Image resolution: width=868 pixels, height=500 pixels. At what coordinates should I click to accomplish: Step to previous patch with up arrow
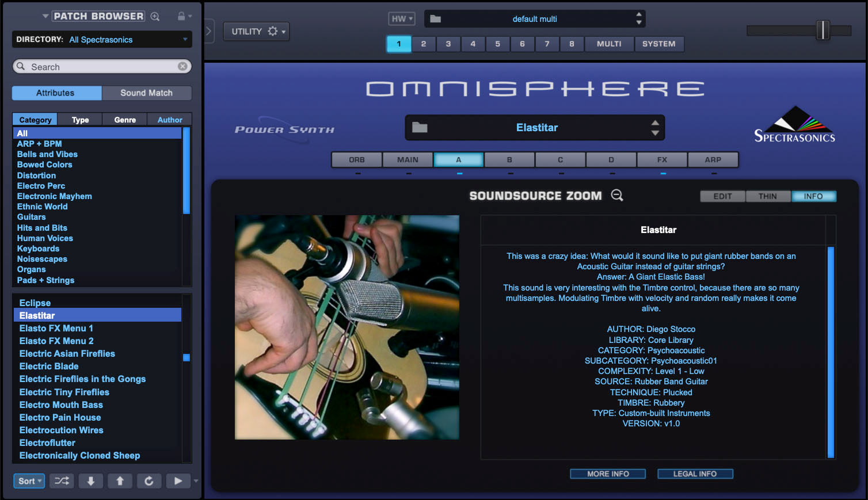click(x=120, y=481)
